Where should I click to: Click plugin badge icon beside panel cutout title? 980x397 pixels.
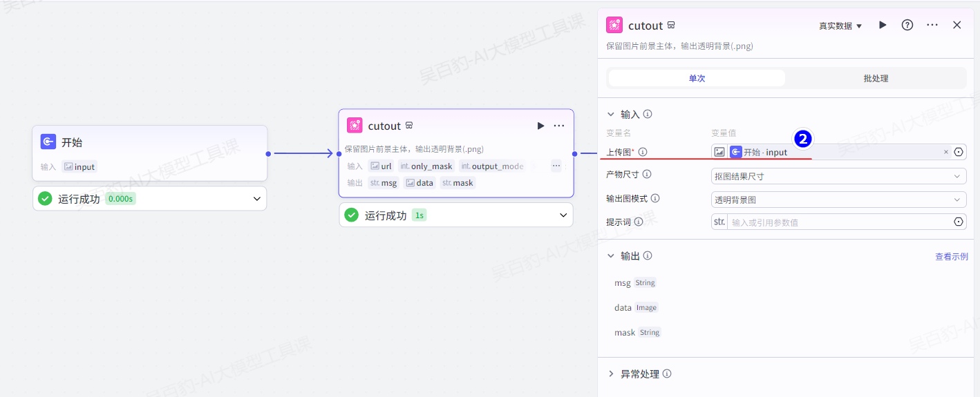pyautogui.click(x=671, y=26)
